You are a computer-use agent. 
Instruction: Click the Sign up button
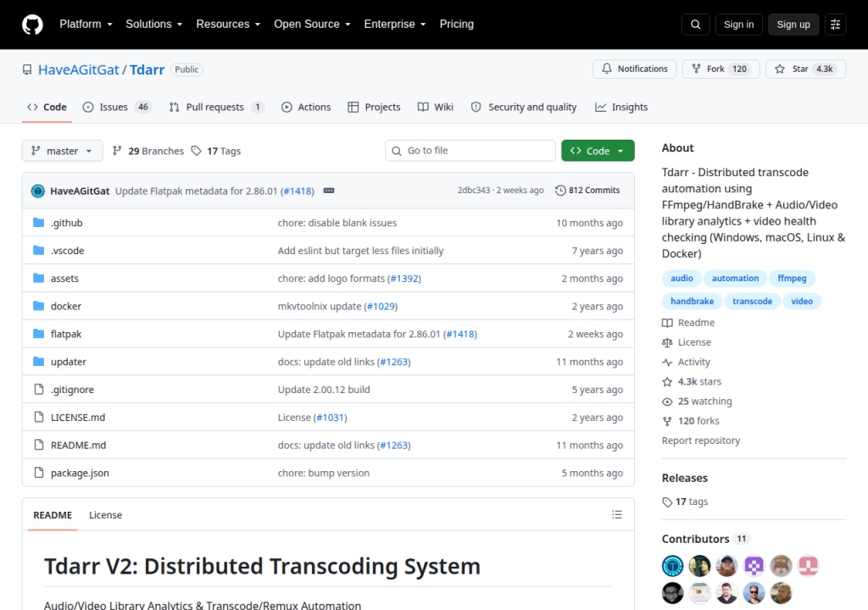pyautogui.click(x=793, y=25)
